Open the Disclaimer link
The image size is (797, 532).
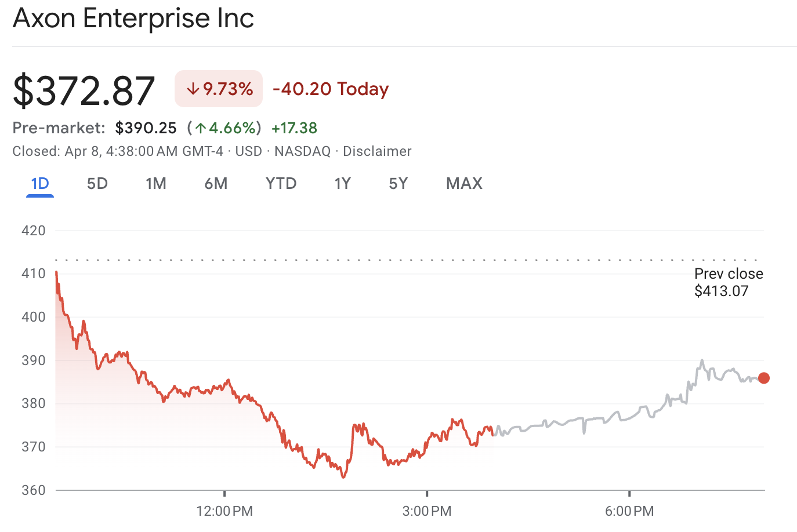[x=377, y=151]
